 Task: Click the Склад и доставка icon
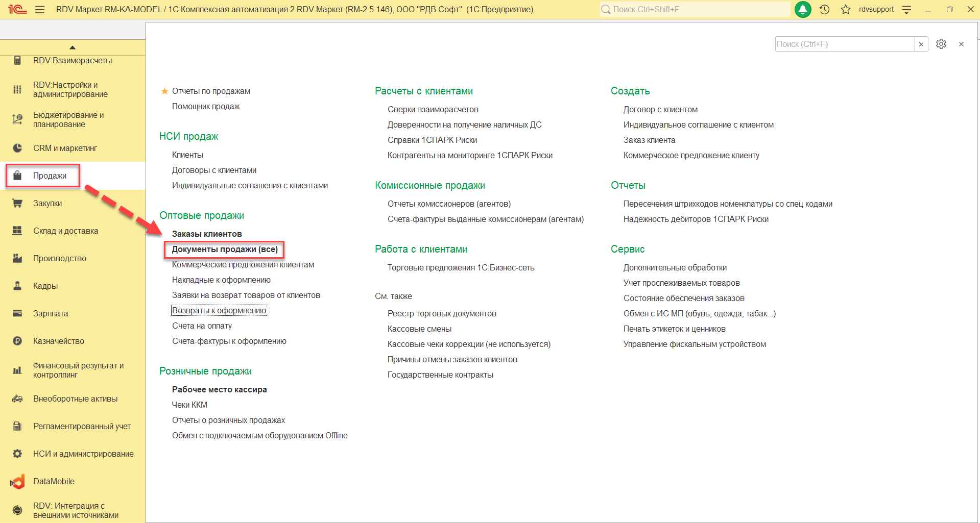(17, 231)
